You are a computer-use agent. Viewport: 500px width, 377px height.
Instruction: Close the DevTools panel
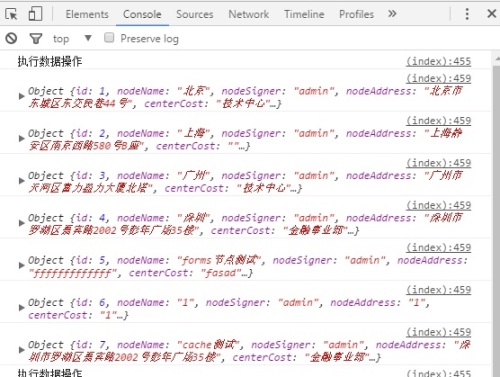pyautogui.click(x=492, y=14)
